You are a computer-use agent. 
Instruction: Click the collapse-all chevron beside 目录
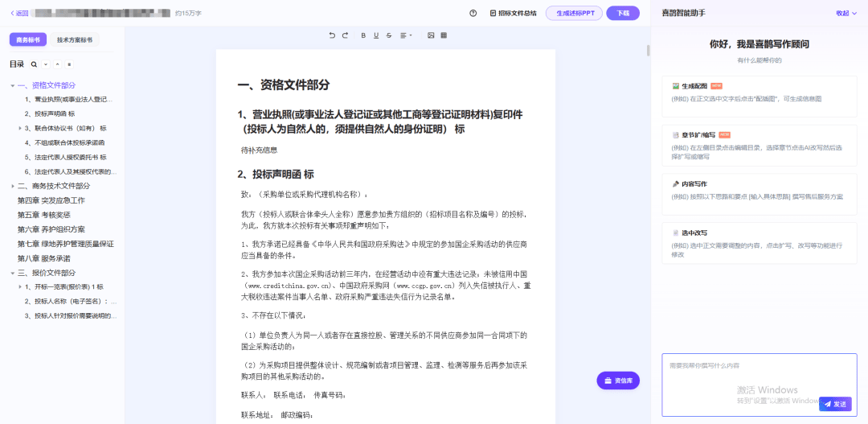[58, 64]
